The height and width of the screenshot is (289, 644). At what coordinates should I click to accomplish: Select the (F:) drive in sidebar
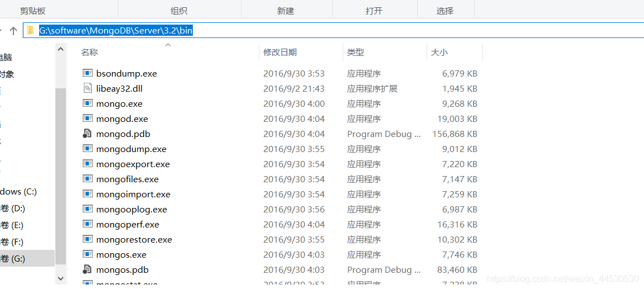(12, 242)
